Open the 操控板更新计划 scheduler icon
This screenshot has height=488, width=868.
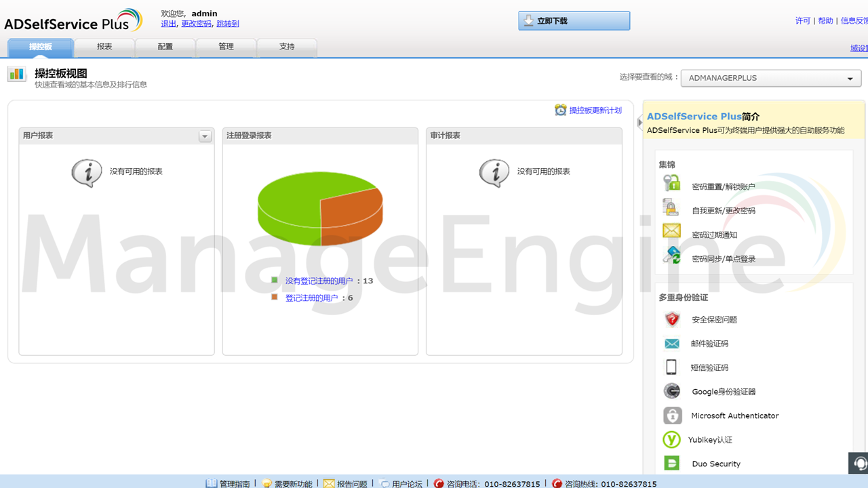pyautogui.click(x=561, y=110)
